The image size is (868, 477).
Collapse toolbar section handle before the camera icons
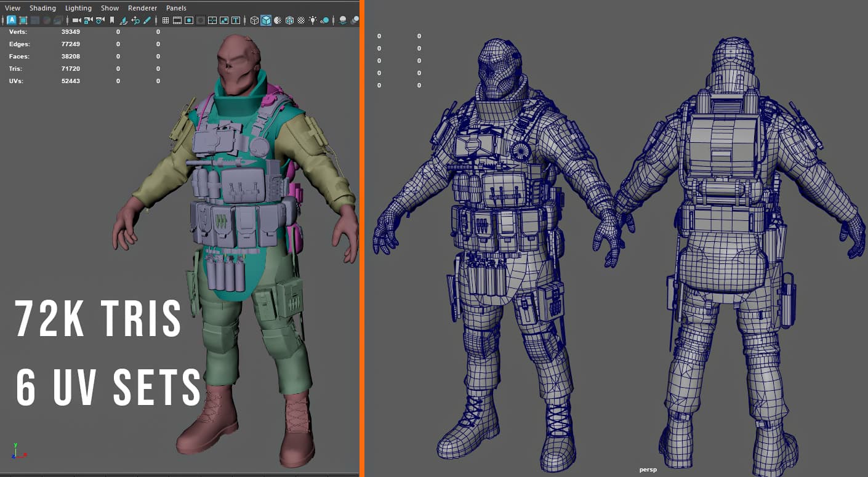click(x=68, y=20)
